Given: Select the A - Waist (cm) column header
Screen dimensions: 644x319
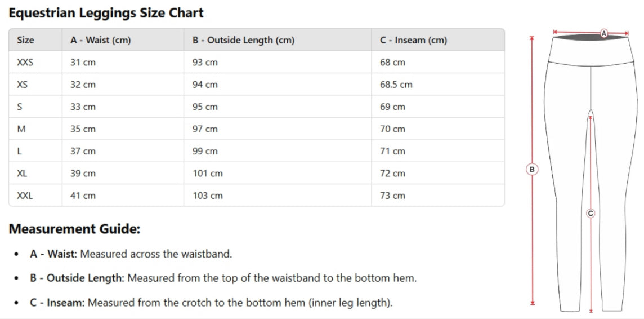Looking at the screenshot, I should pos(100,40).
